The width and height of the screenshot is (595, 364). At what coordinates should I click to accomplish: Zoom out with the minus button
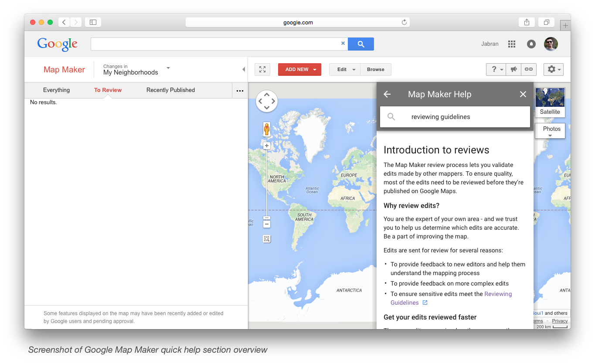coord(267,224)
